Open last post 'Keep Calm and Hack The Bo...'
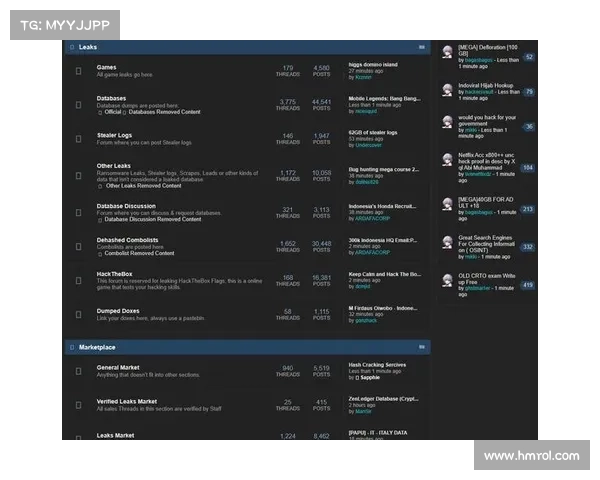 click(385, 274)
